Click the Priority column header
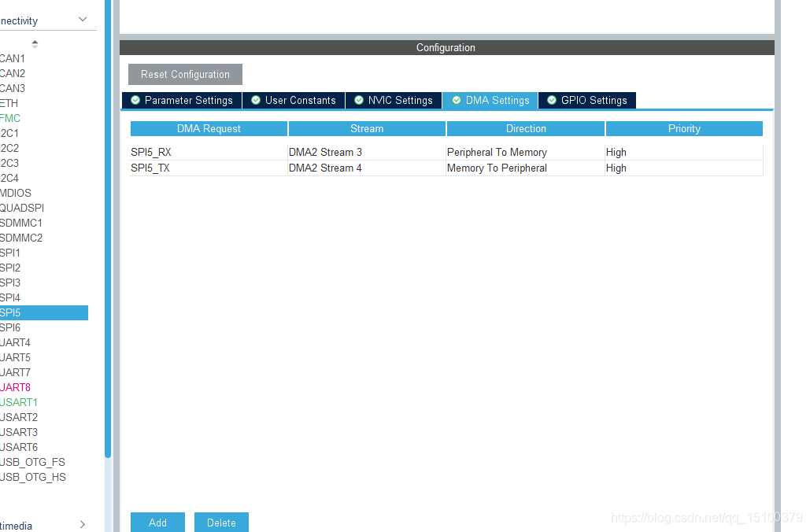810x532 pixels. [684, 128]
